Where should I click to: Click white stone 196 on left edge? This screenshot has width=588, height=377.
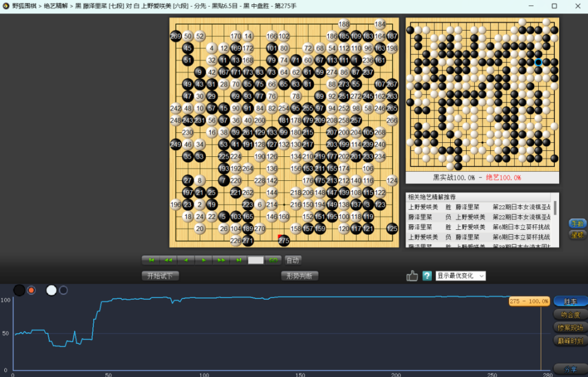[x=176, y=205]
